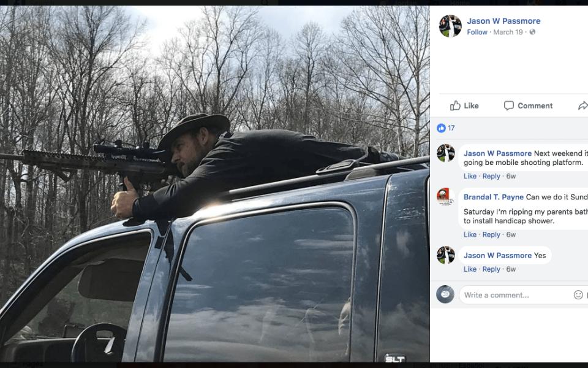Click the public globe privacy icon
The image size is (588, 368).
pyautogui.click(x=532, y=32)
